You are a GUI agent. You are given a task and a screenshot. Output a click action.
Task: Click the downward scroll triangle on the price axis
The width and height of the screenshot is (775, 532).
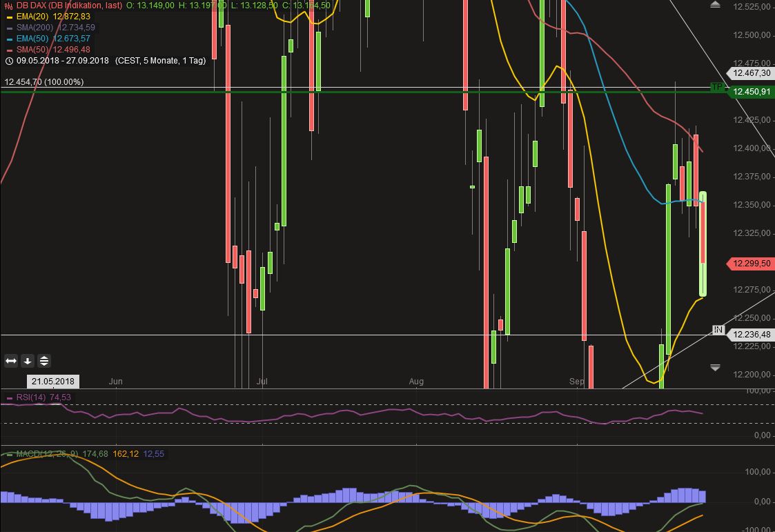715,368
